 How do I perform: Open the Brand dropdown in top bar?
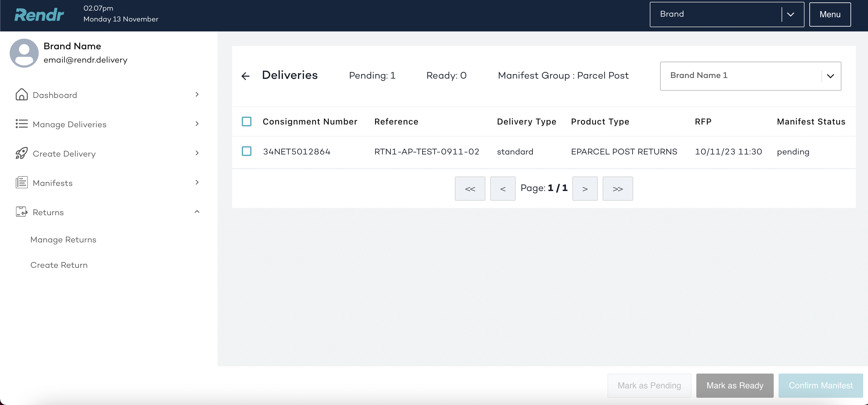click(x=727, y=15)
